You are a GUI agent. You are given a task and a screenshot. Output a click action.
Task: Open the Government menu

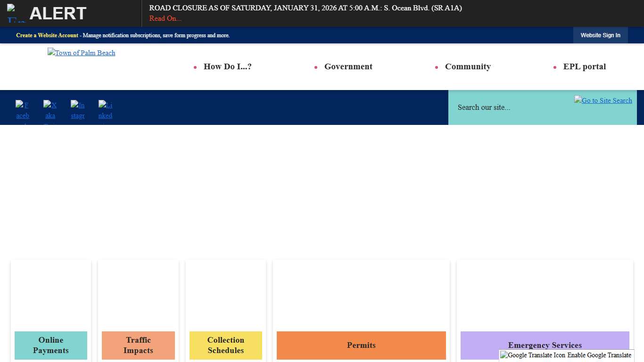coord(348,66)
